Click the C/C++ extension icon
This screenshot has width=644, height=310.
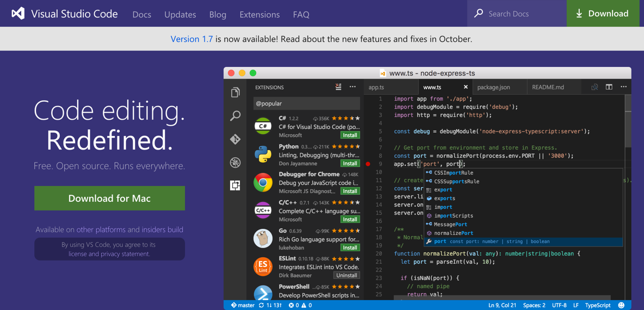[263, 210]
